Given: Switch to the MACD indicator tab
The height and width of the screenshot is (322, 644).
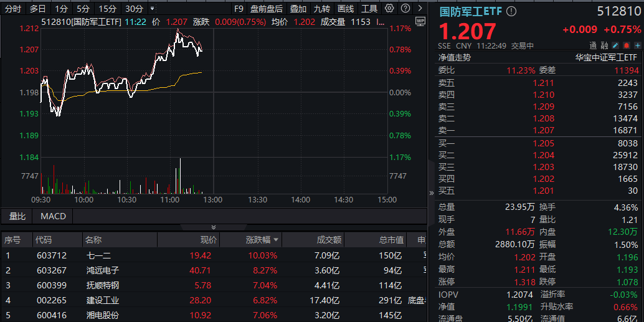Looking at the screenshot, I should [x=53, y=216].
